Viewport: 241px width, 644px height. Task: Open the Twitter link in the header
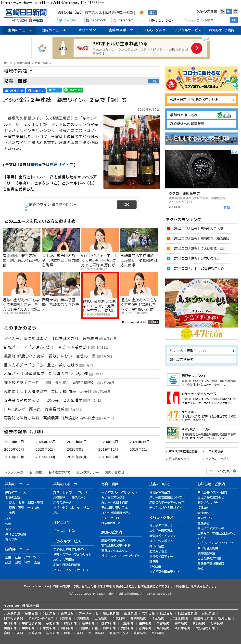point(69,20)
